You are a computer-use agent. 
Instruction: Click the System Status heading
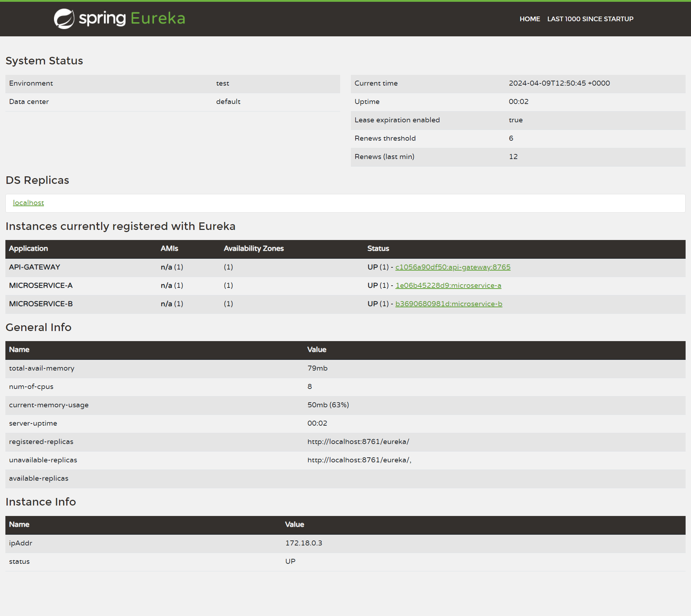tap(44, 60)
